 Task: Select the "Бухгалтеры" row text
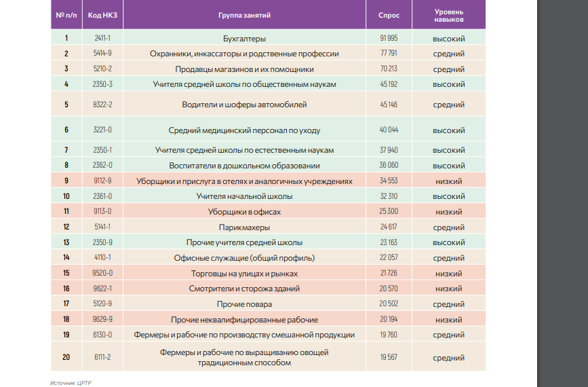(244, 39)
